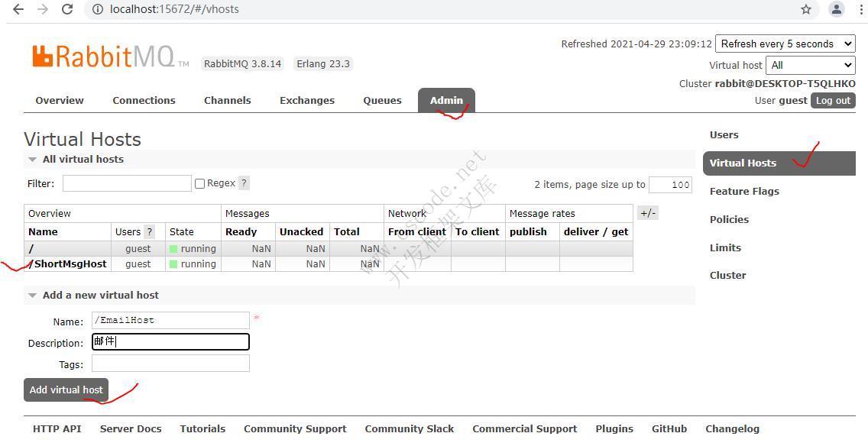Switch to the Queues tab
Screen dimensions: 868x446
click(382, 101)
